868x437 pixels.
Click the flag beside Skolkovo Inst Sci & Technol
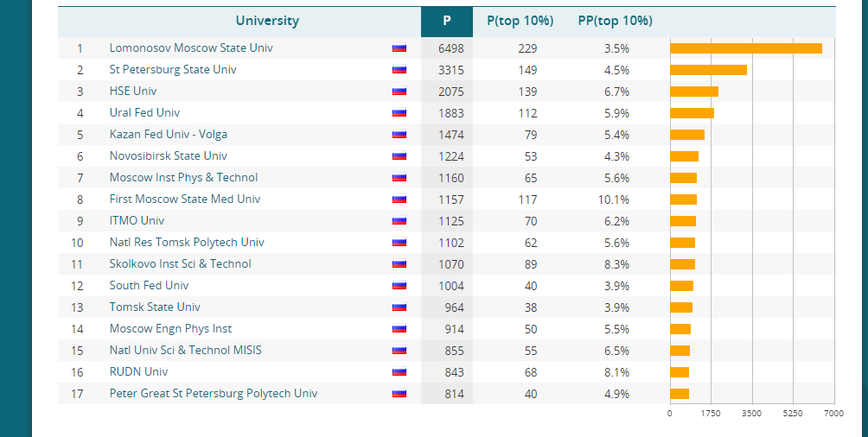click(399, 264)
